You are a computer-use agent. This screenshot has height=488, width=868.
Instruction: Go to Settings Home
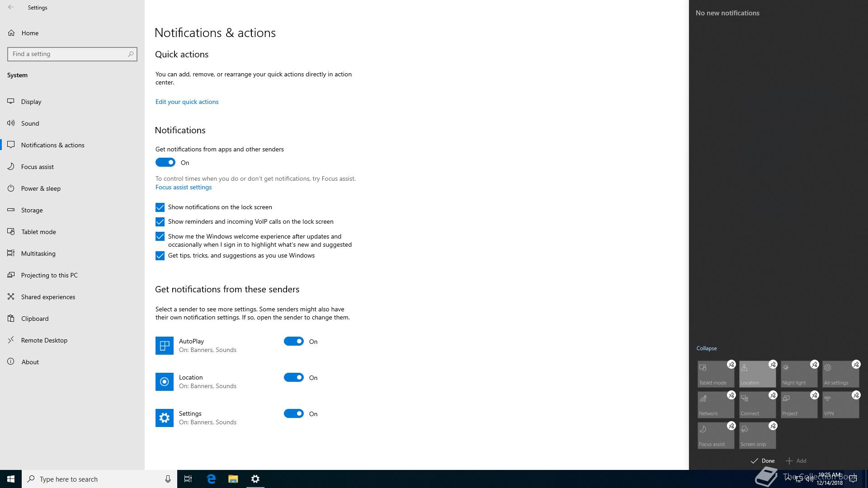(x=72, y=33)
